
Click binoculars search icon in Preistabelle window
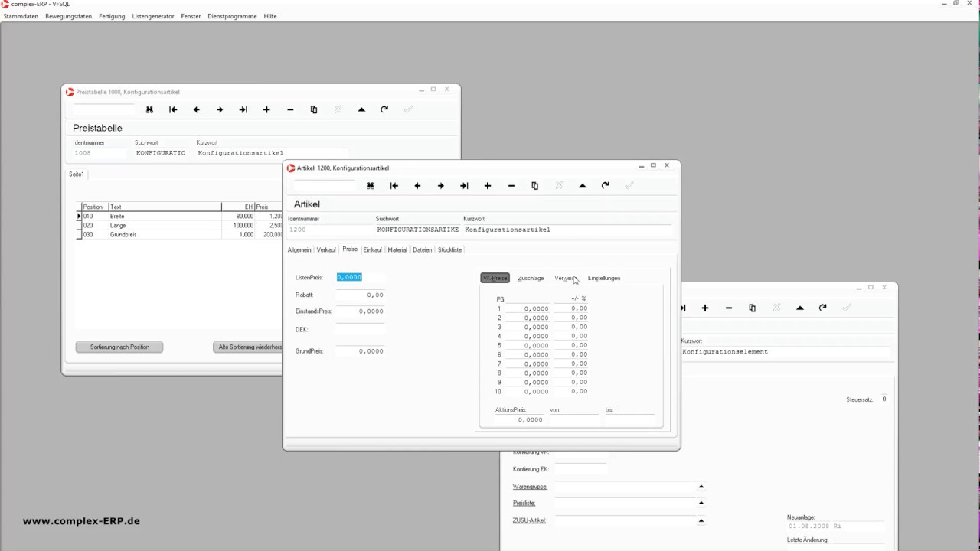[149, 109]
